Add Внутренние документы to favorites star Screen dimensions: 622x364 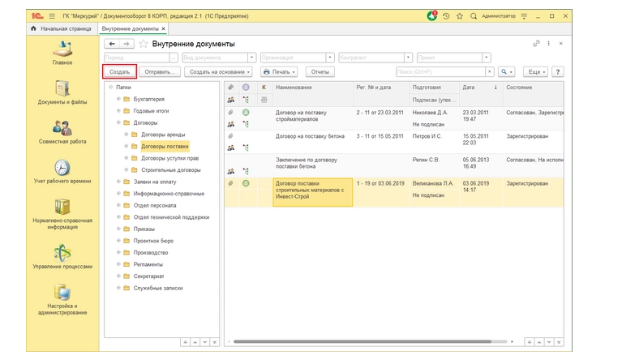144,44
